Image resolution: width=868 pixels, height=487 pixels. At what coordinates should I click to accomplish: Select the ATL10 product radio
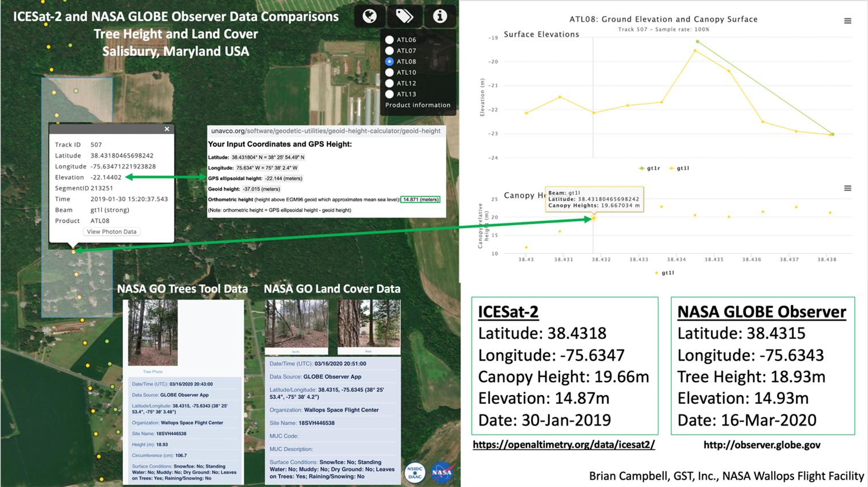click(389, 72)
